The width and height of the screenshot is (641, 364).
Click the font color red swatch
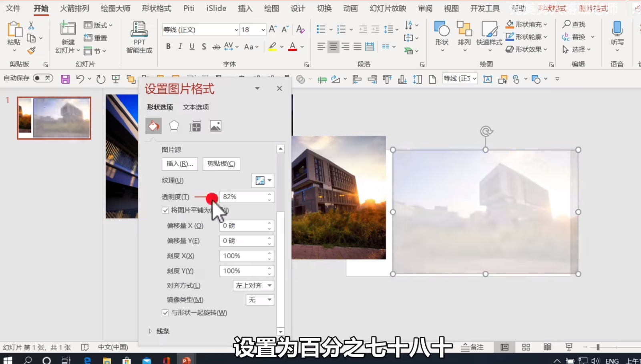click(x=293, y=47)
